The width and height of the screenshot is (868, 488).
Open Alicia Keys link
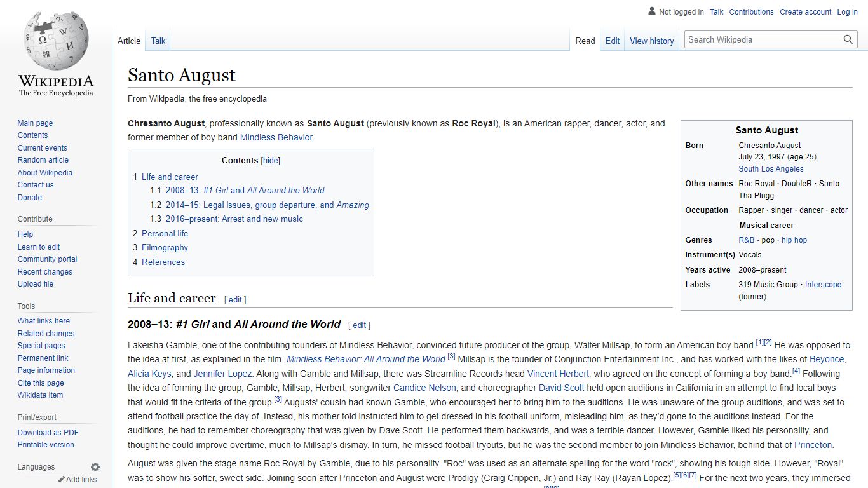[x=149, y=374]
